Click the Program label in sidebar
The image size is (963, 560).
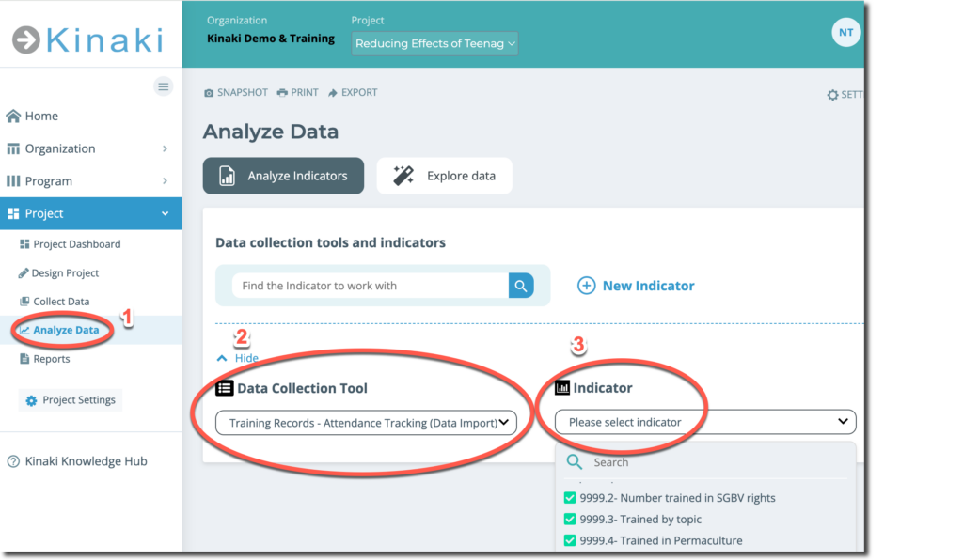tap(49, 181)
